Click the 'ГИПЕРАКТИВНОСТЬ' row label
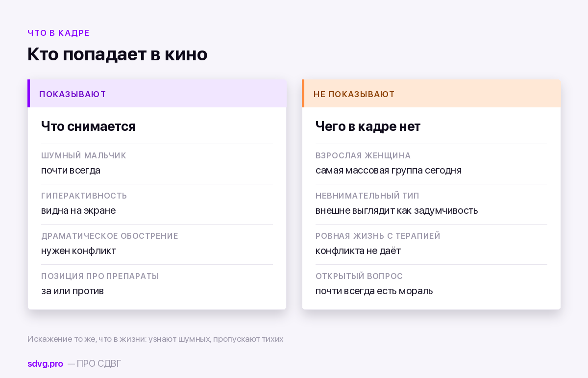 coord(84,196)
